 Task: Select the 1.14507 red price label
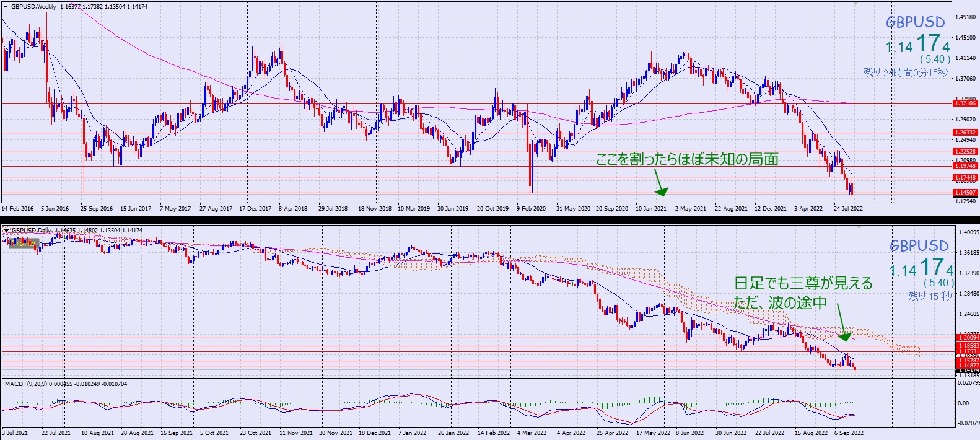tap(965, 193)
